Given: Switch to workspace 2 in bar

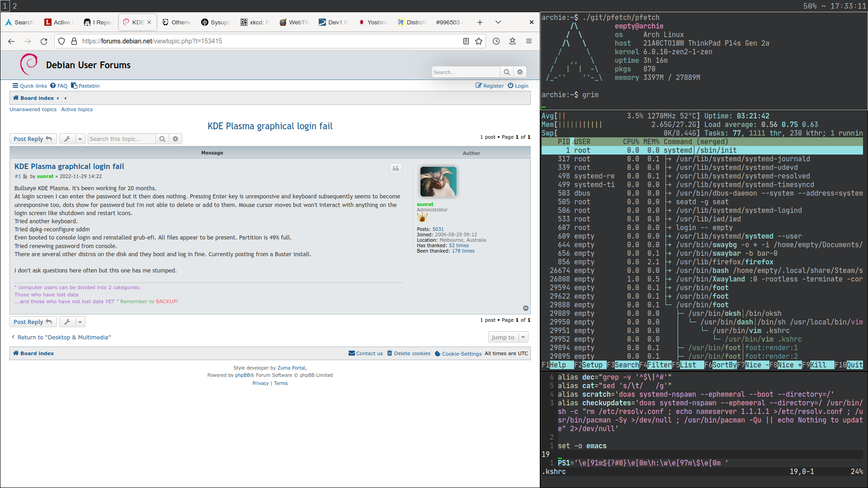Looking at the screenshot, I should 15,6.
